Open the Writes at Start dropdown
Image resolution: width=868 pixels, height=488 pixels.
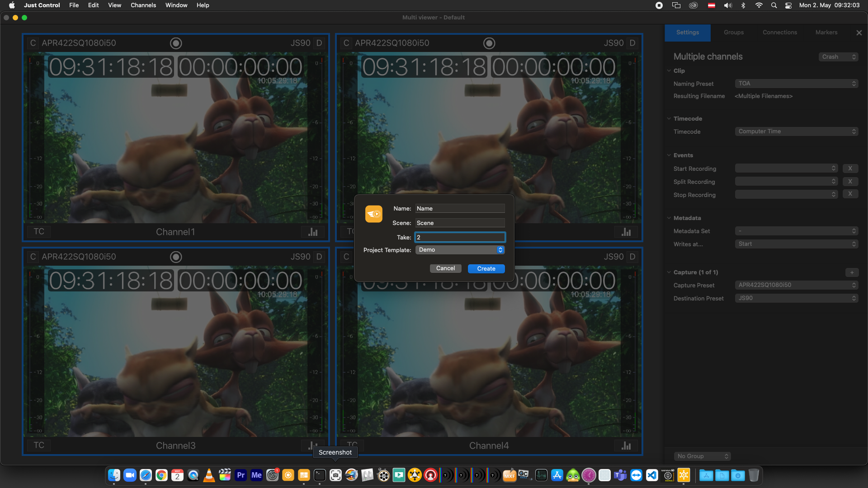pos(797,244)
